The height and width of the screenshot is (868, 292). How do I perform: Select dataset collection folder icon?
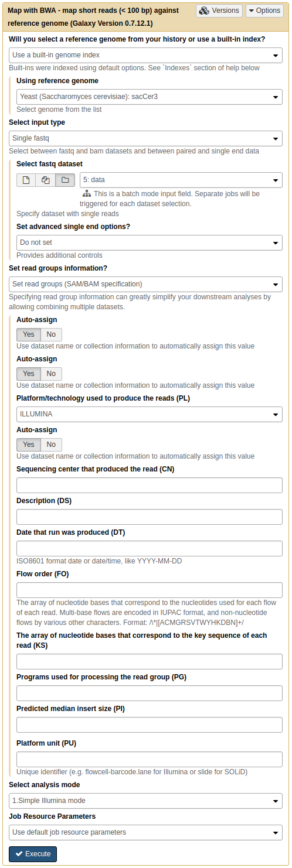click(x=65, y=180)
